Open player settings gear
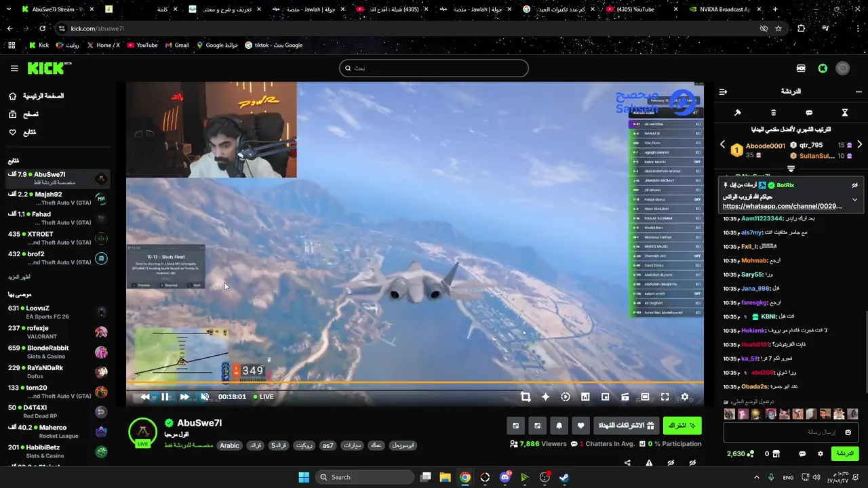This screenshot has width=868, height=488. (x=685, y=396)
